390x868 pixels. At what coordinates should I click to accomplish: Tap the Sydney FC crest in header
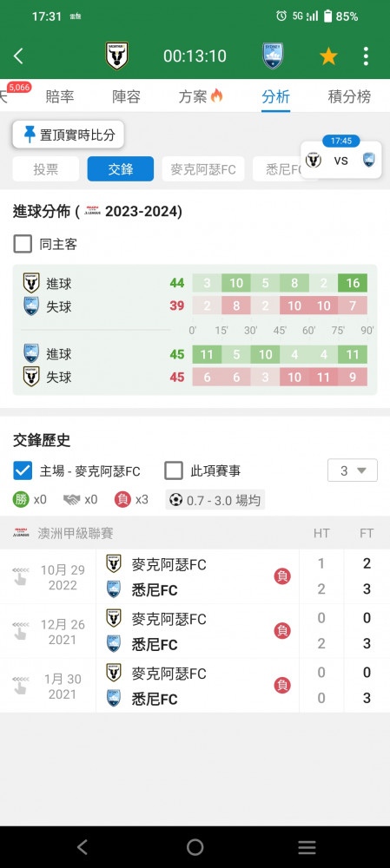(x=273, y=56)
